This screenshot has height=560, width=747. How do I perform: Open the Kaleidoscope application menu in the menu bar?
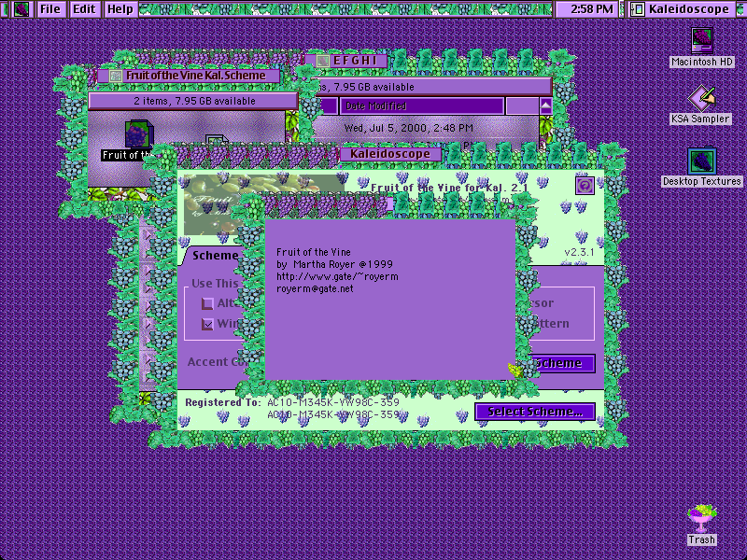[x=682, y=9]
